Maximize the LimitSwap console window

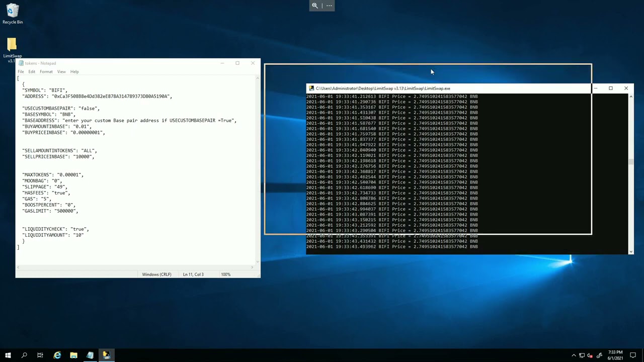click(x=611, y=88)
